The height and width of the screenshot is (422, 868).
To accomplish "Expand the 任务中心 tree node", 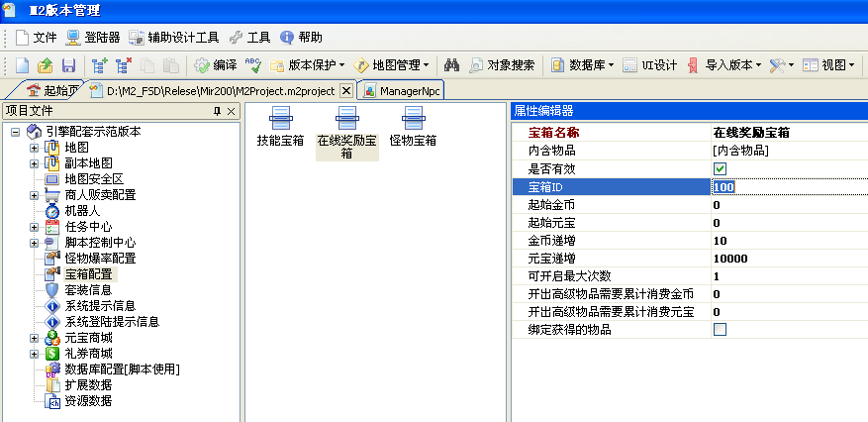I will [35, 227].
